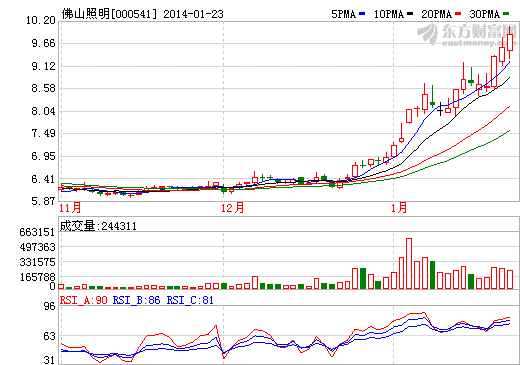Click the 7.49 price axis label
The width and height of the screenshot is (520, 365).
click(43, 134)
